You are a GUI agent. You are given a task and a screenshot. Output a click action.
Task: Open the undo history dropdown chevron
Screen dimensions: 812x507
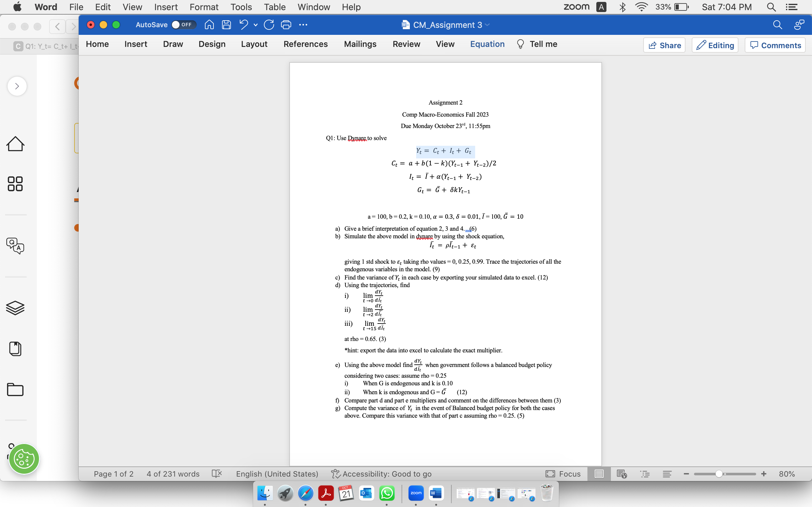(255, 25)
